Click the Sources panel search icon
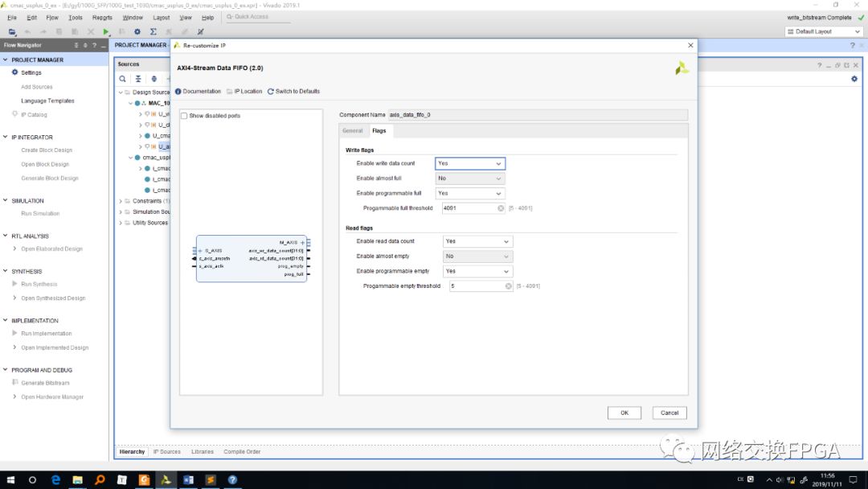Screen dimensions: 868x489 pos(123,79)
